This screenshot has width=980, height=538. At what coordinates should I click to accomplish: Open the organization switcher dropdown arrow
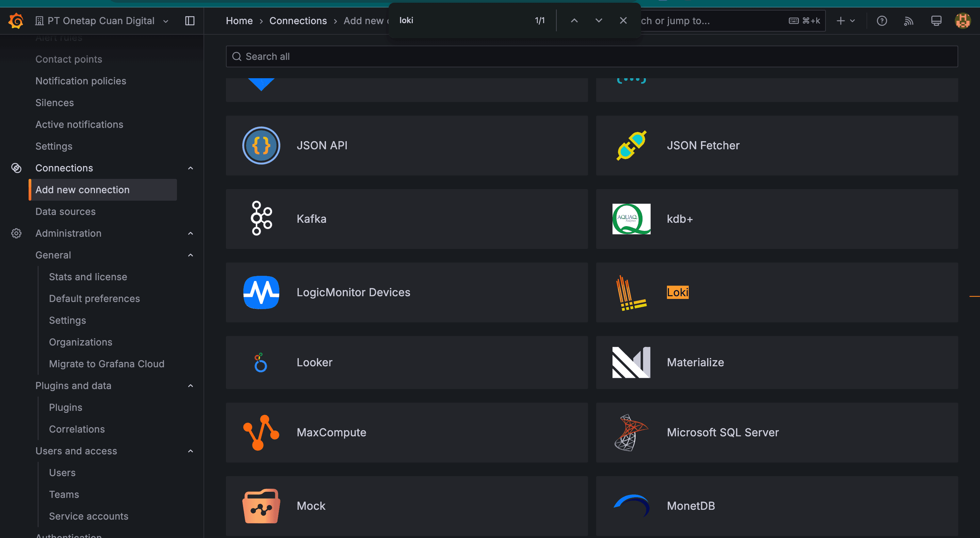coord(165,21)
